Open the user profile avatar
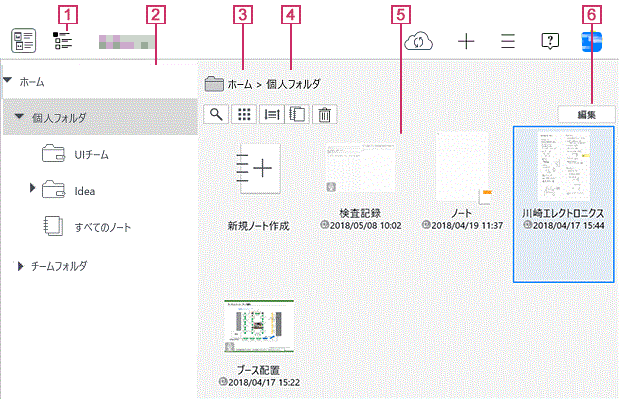The height and width of the screenshot is (399, 619). click(x=592, y=41)
